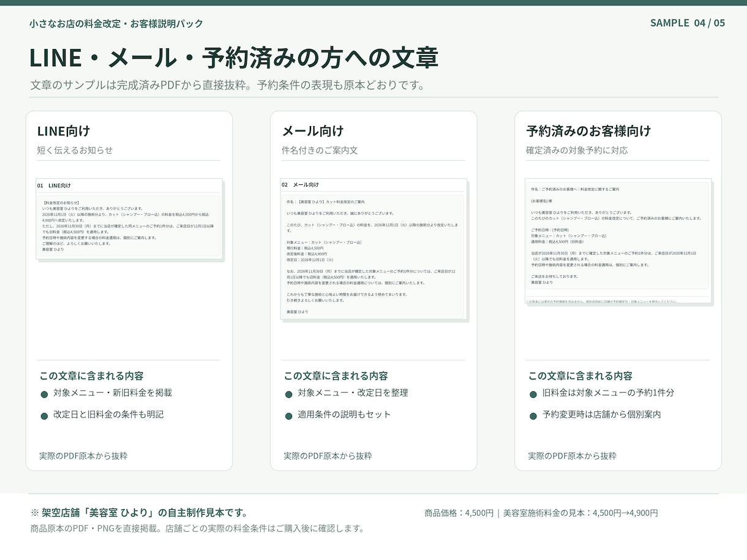Viewport: 747px width, 560px height.
Task: Select the LINE向け card heading
Action: click(x=64, y=130)
